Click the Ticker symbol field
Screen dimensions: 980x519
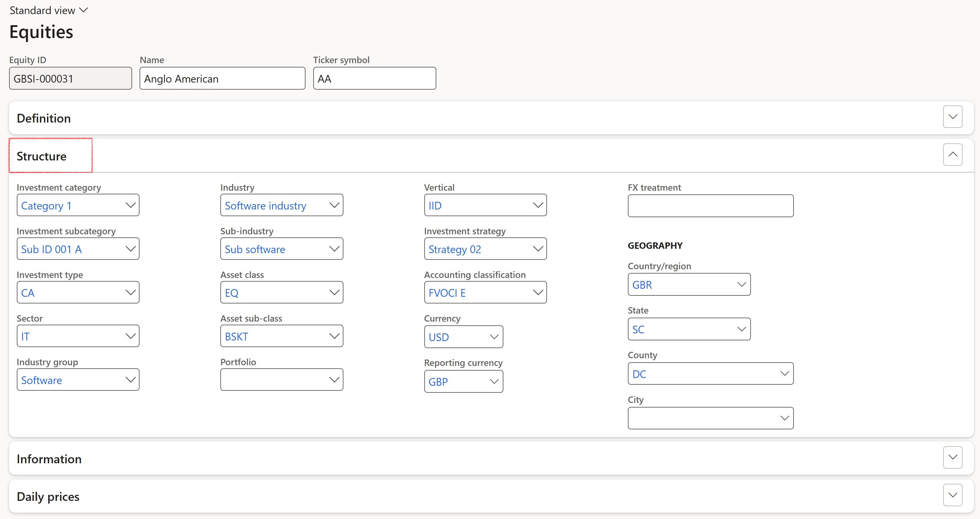374,79
